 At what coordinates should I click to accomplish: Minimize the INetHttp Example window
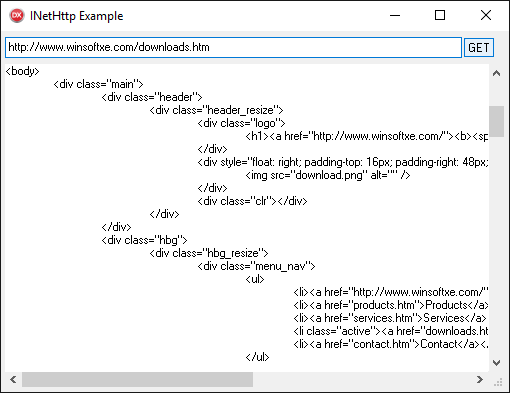click(x=395, y=15)
